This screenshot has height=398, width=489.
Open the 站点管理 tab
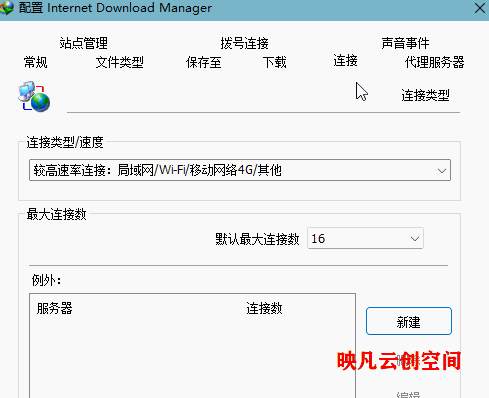pos(84,43)
